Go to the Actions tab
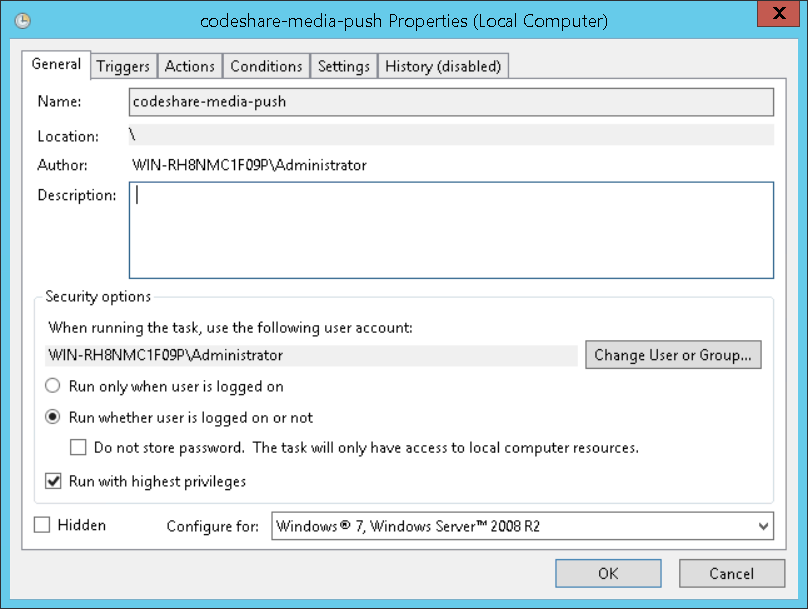Screen dimensions: 808x609 pos(189,66)
